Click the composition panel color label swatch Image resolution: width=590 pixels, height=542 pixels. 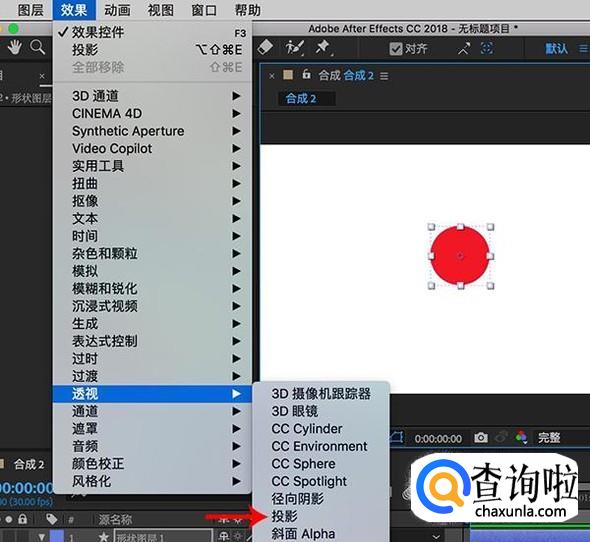tap(288, 75)
